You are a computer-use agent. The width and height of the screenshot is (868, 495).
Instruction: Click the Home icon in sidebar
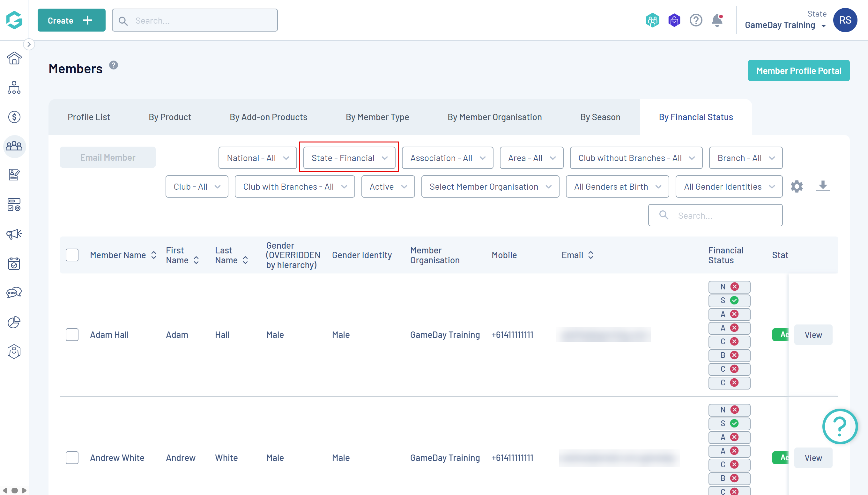click(x=14, y=58)
